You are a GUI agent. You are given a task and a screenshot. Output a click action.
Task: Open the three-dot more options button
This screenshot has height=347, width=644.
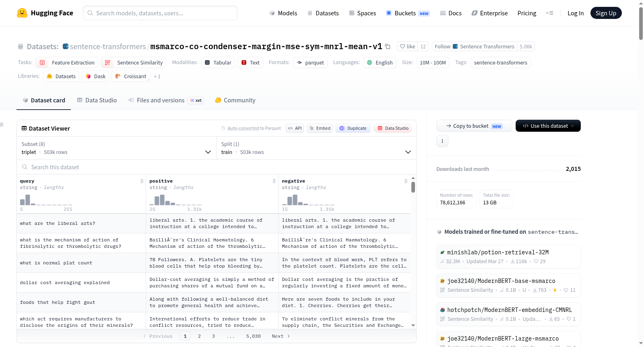pyautogui.click(x=442, y=141)
